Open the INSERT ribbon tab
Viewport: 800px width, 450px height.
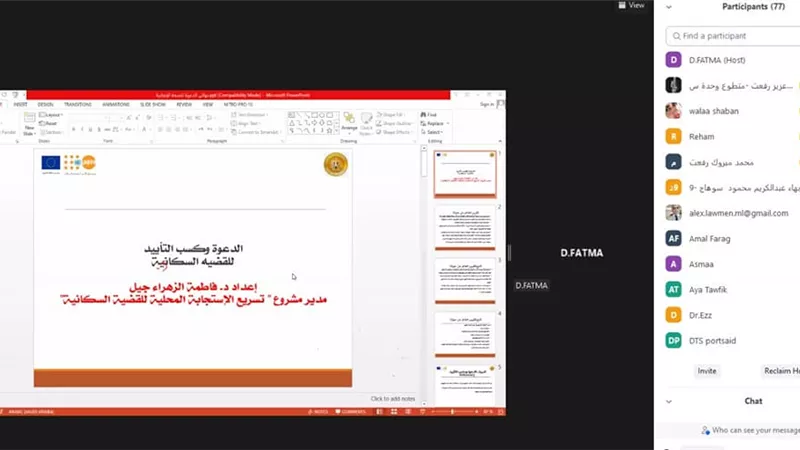(x=20, y=104)
